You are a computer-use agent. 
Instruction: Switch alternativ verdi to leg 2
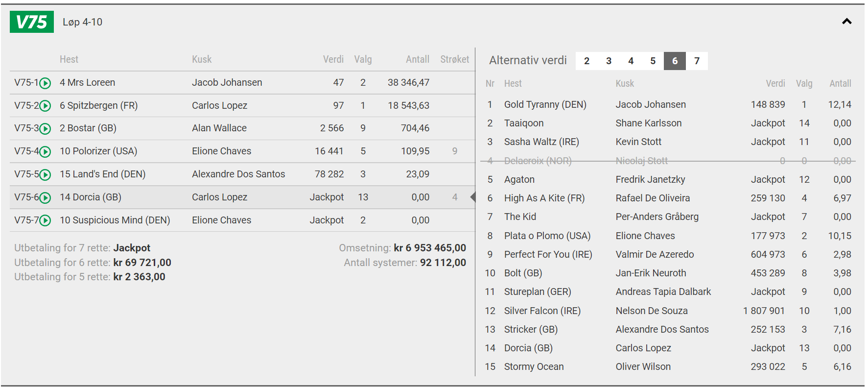pyautogui.click(x=586, y=61)
